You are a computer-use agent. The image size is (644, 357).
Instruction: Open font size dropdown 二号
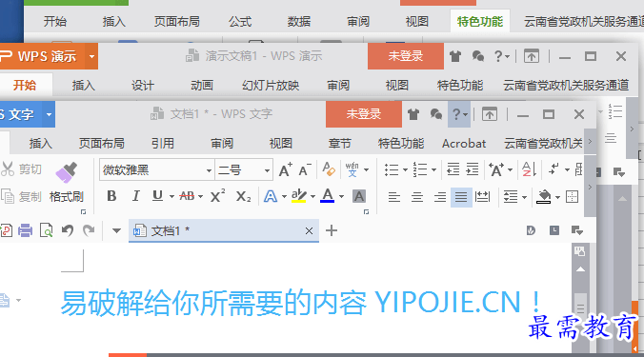pos(267,170)
